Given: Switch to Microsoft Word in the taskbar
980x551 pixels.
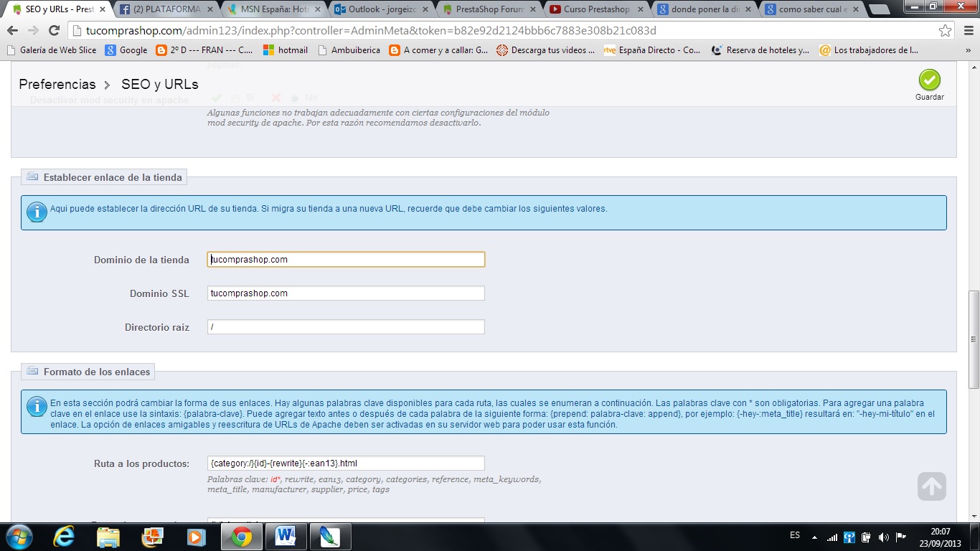Looking at the screenshot, I should point(286,537).
